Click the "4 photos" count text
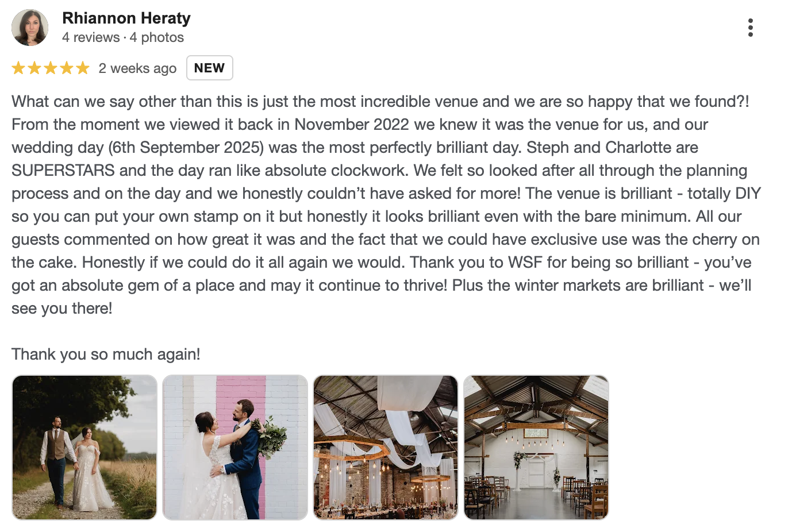 [x=157, y=37]
